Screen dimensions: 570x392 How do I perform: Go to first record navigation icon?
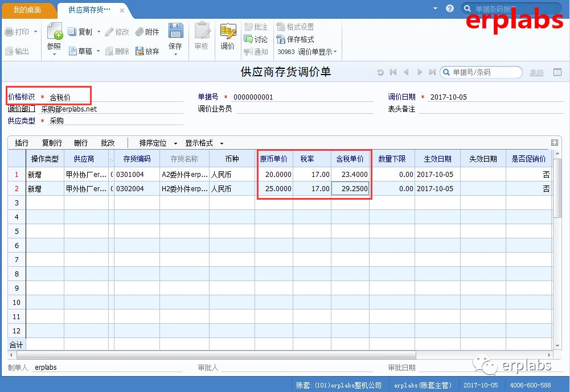click(x=393, y=72)
